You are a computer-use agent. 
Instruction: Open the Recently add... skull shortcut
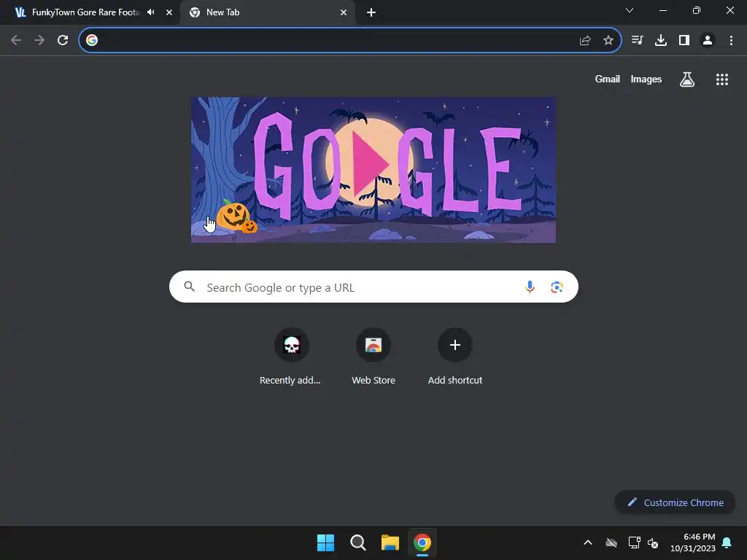(292, 345)
